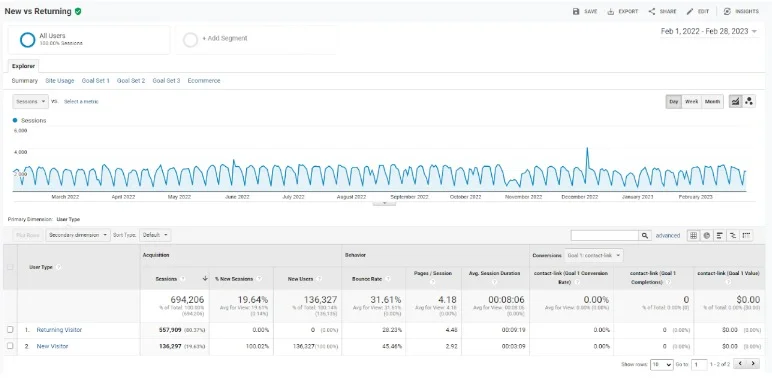Open the Secondary dimension dropdown
Viewport: 772px width, 378px height.
(78, 235)
